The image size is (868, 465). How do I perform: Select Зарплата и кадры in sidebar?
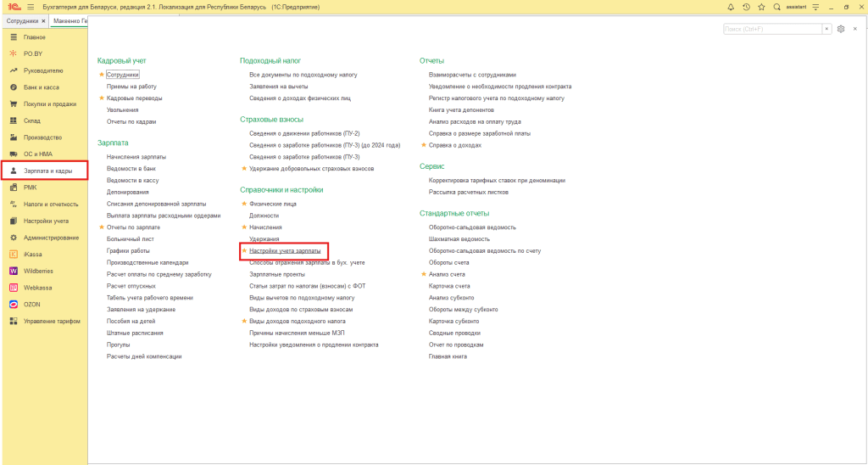coord(44,171)
